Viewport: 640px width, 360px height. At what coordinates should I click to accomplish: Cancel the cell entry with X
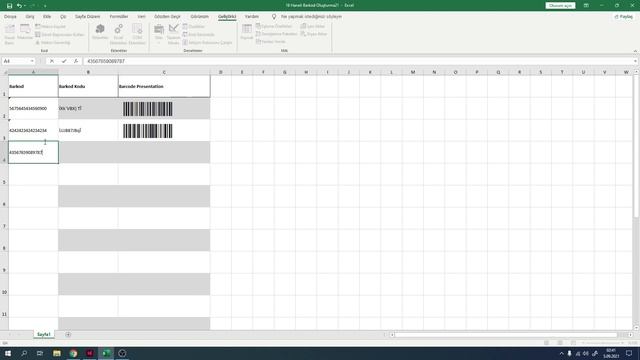coord(52,61)
